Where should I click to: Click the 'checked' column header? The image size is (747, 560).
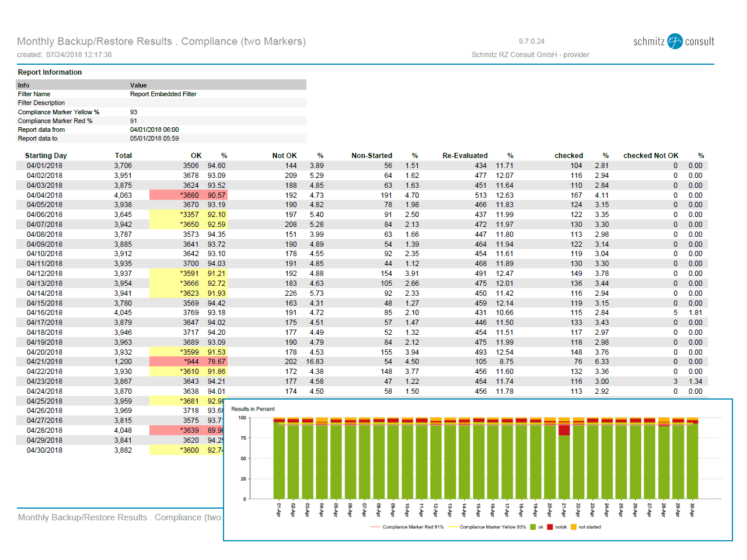coord(568,156)
